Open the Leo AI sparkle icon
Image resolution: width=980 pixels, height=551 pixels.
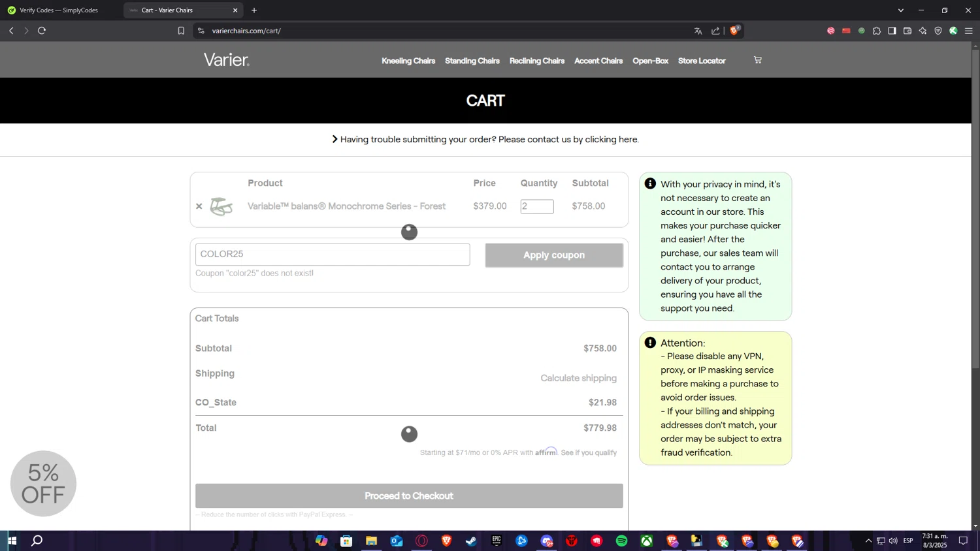[923, 31]
